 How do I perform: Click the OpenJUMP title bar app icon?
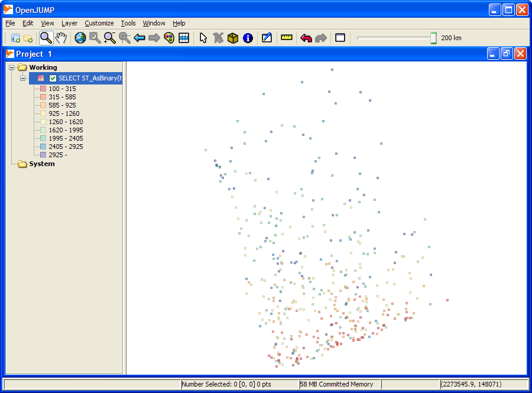(x=8, y=10)
